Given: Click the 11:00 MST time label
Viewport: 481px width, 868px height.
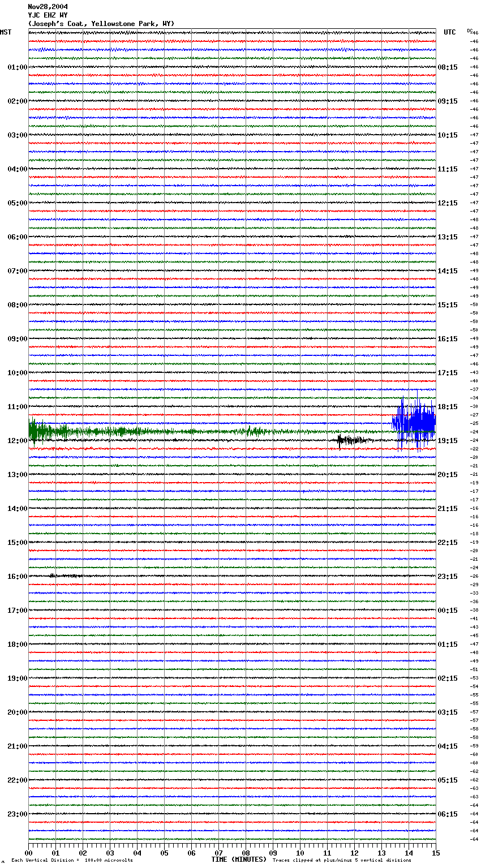Looking at the screenshot, I should coord(18,407).
